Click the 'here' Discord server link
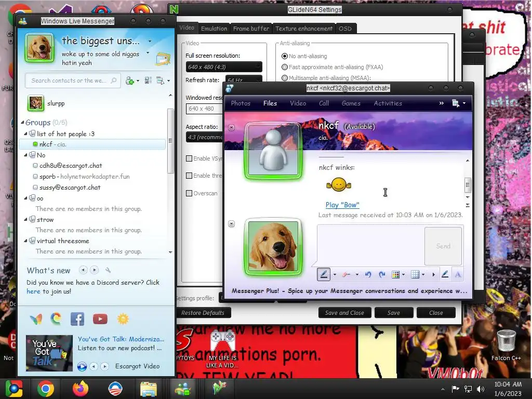 [x=33, y=291]
